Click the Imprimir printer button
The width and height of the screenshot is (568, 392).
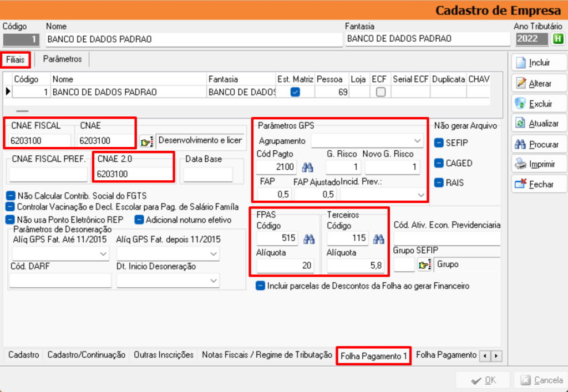pyautogui.click(x=538, y=164)
